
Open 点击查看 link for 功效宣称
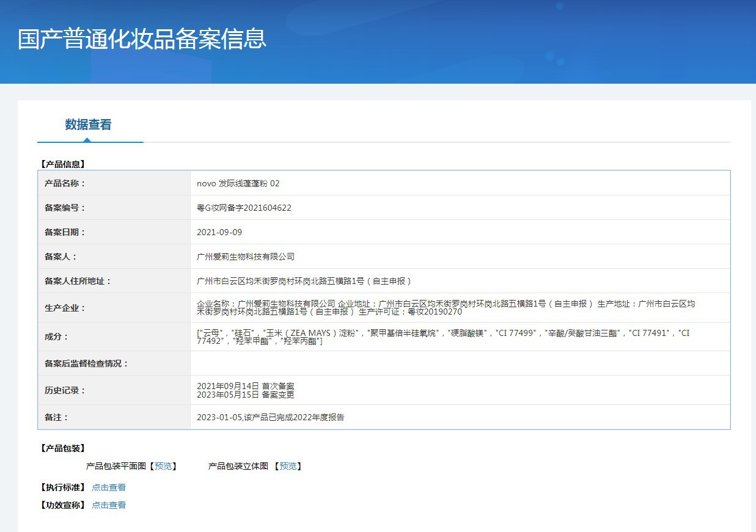coord(109,505)
